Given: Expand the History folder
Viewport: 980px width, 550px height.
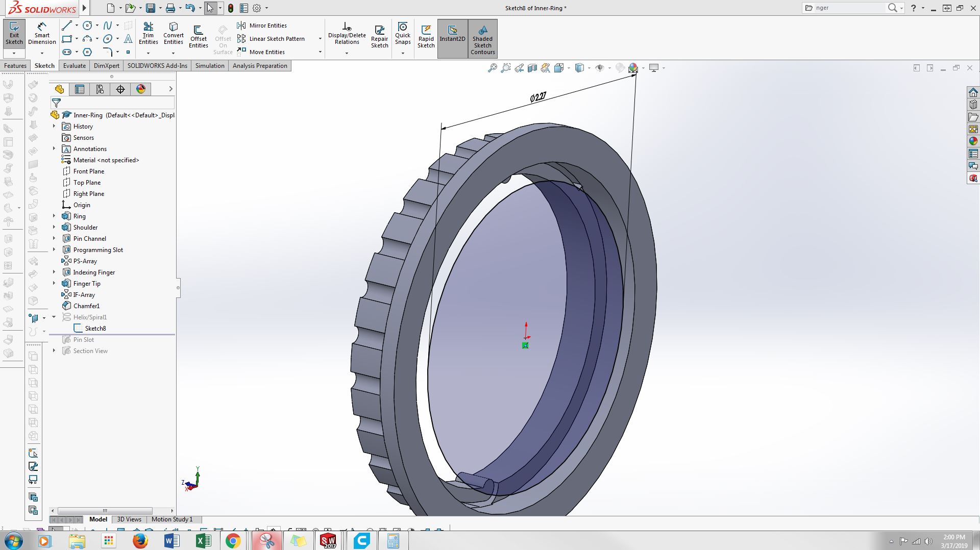Looking at the screenshot, I should (x=54, y=126).
